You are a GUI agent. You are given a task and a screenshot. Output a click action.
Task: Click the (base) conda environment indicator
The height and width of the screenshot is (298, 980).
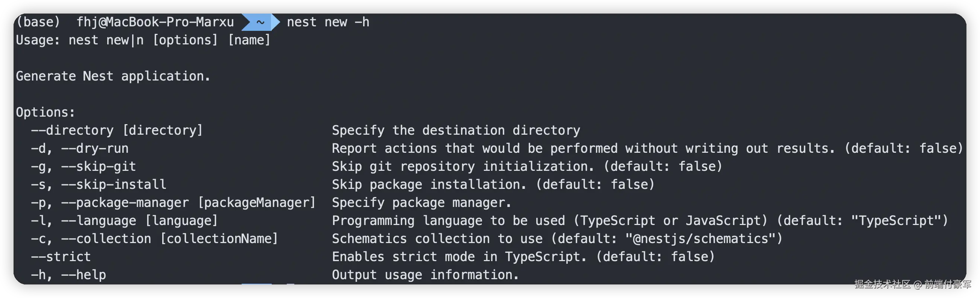(x=38, y=22)
